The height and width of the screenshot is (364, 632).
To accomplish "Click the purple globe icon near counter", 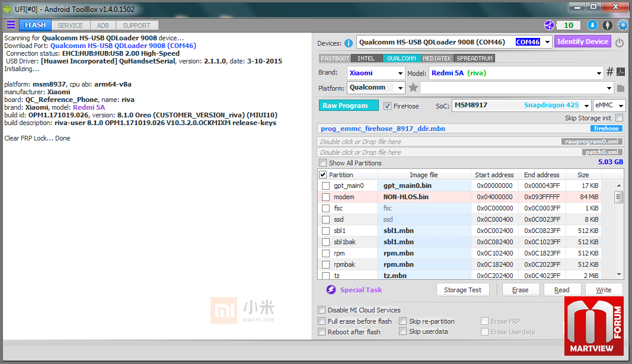I will [550, 25].
